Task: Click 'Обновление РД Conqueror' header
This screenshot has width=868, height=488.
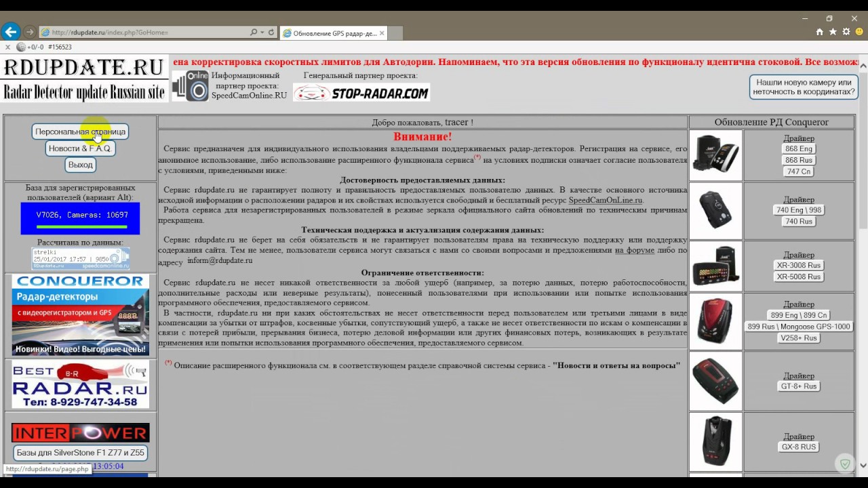Action: (771, 122)
